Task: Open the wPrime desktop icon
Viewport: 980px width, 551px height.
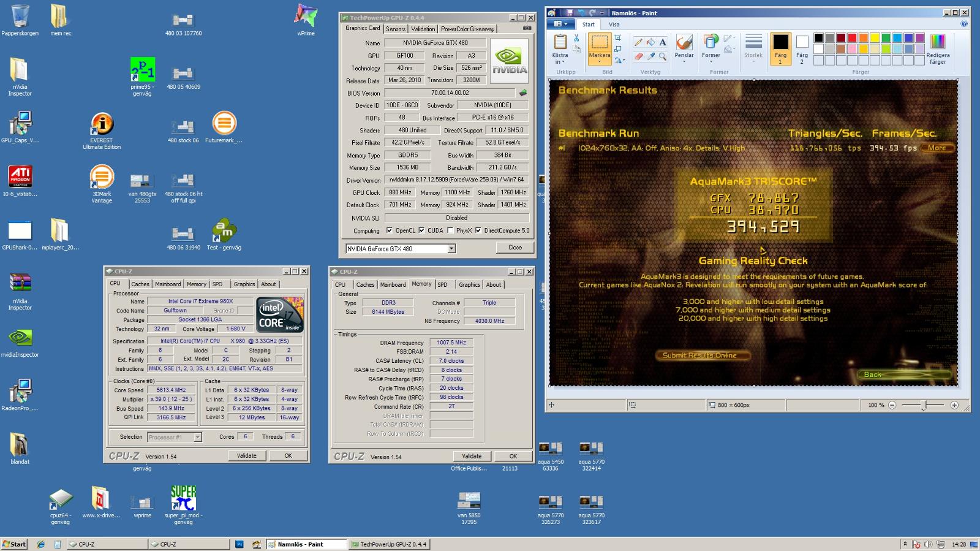Action: click(306, 20)
